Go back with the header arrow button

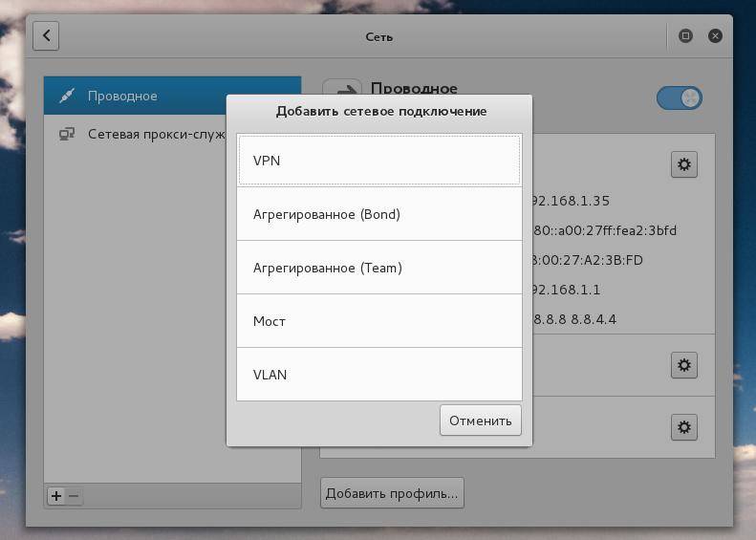click(46, 35)
